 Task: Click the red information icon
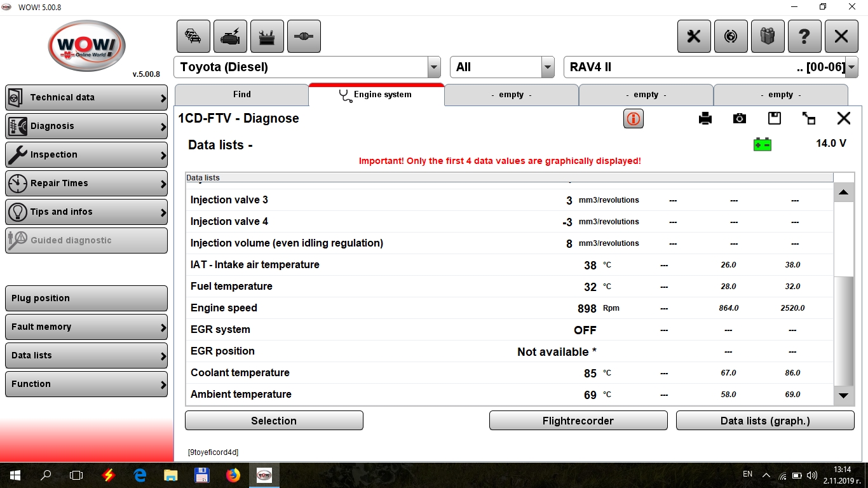[634, 118]
